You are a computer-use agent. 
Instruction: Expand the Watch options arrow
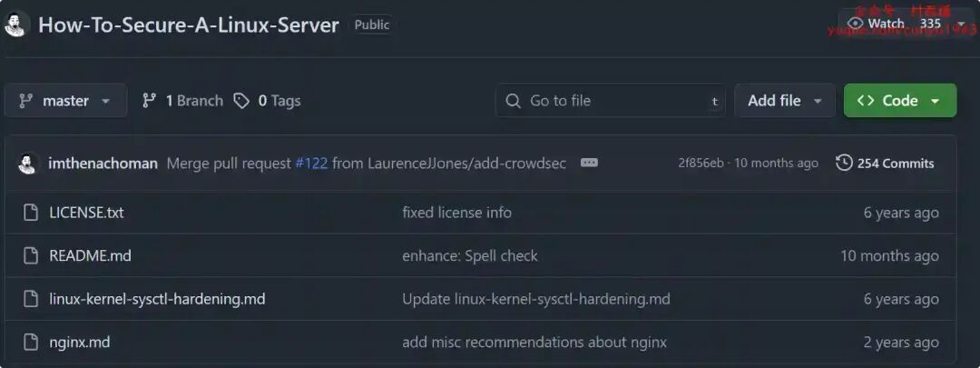coord(961,24)
